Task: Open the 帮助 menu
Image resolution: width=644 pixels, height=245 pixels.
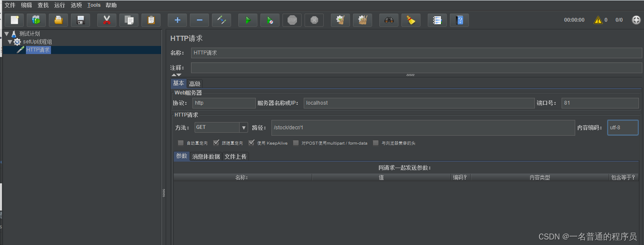Action: tap(111, 5)
